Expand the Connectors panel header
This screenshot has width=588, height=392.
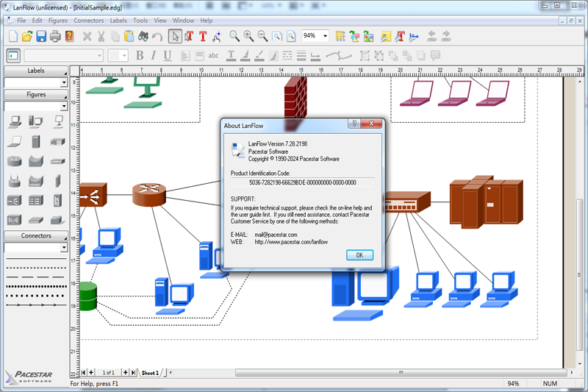click(36, 235)
